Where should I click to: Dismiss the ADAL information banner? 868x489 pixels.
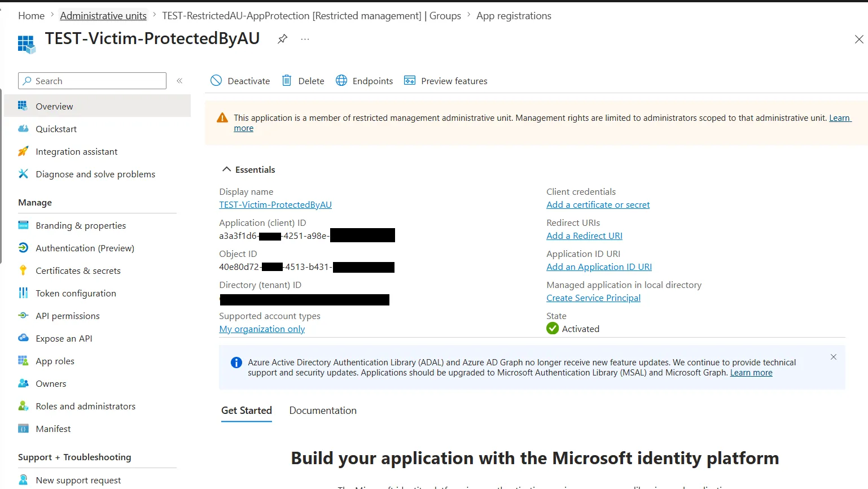point(834,357)
